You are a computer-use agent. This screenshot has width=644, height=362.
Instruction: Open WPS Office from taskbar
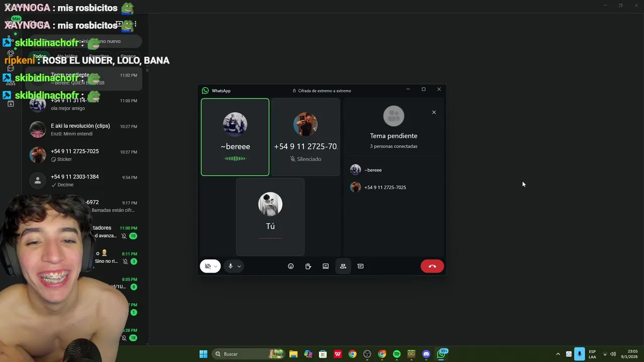(x=338, y=354)
